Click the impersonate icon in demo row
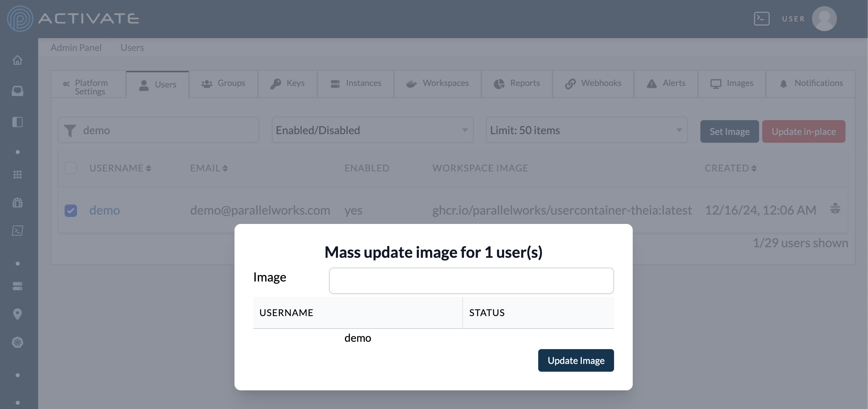 tap(835, 209)
